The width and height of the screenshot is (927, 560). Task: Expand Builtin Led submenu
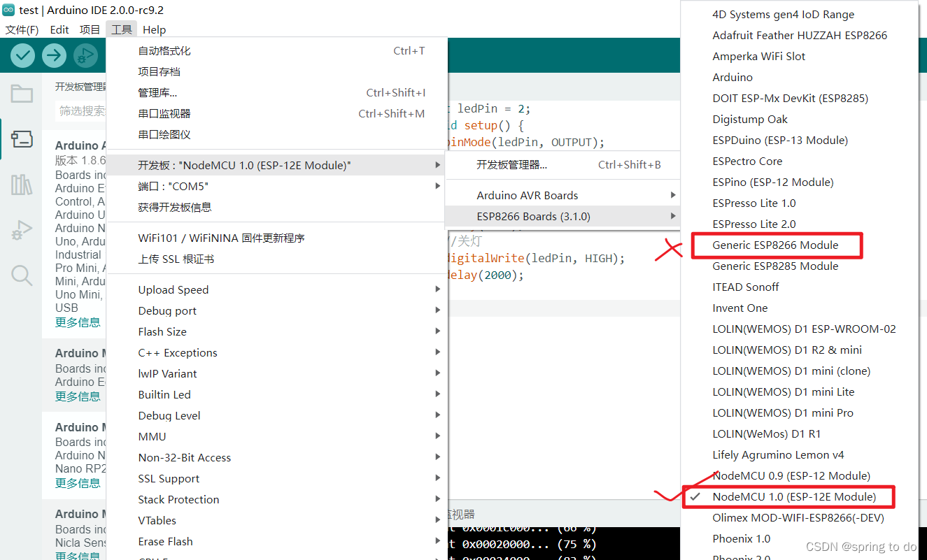click(277, 395)
